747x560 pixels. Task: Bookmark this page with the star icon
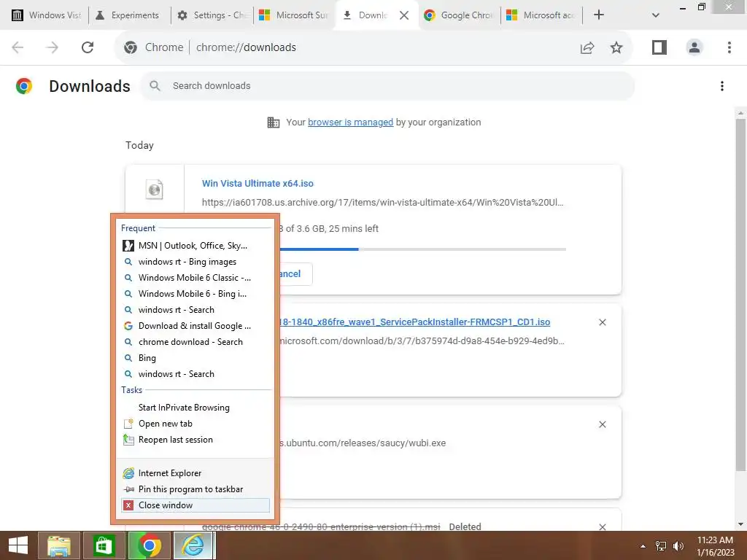pyautogui.click(x=616, y=47)
